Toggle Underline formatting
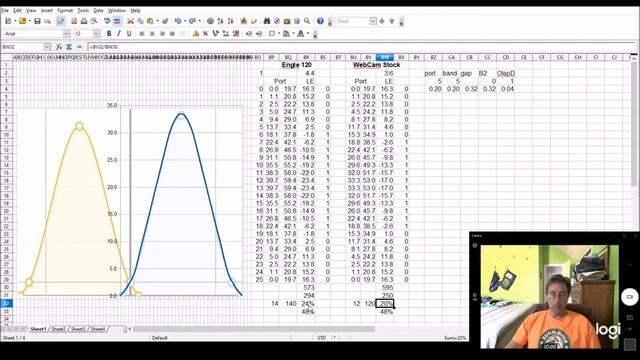 coord(129,33)
